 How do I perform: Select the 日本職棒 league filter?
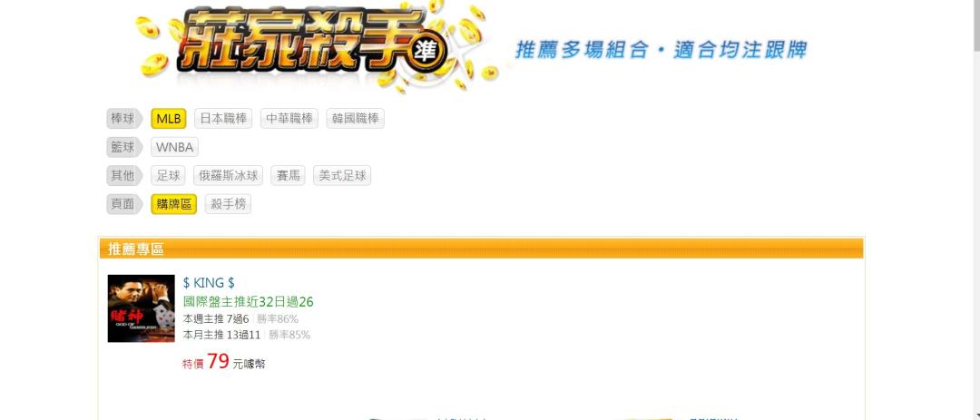click(223, 119)
